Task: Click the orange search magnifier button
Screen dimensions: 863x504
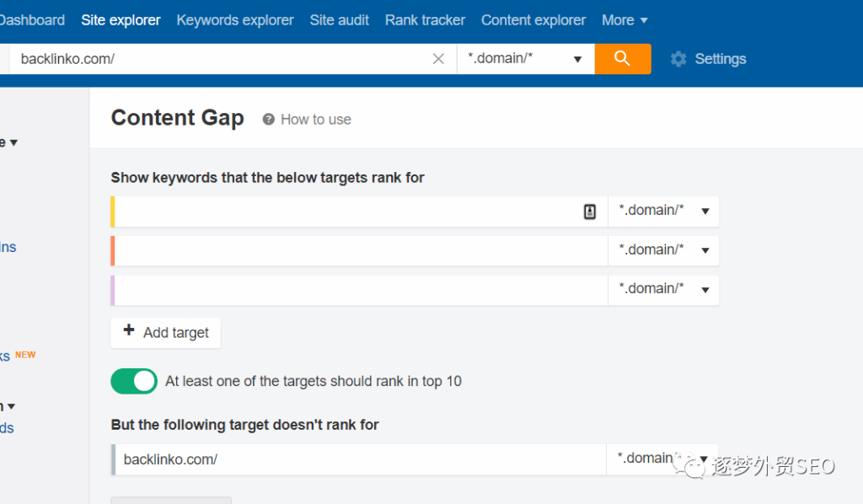Action: coord(623,59)
